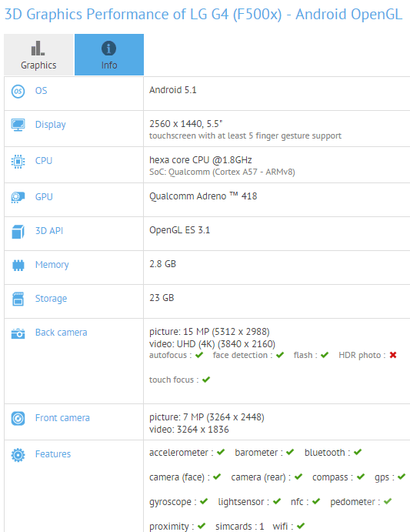Click the bluetooth green checkmark

point(358,452)
